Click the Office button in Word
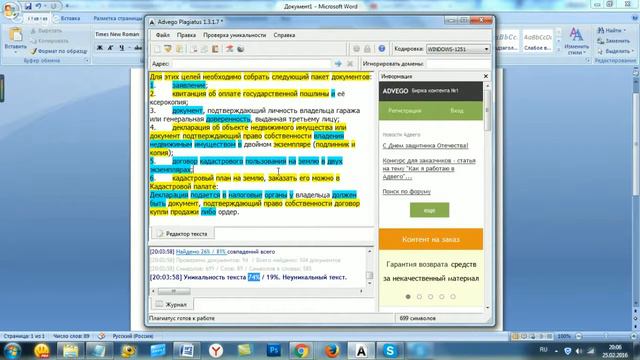Screen dimensions: 640x360 pyautogui.click(x=11, y=11)
